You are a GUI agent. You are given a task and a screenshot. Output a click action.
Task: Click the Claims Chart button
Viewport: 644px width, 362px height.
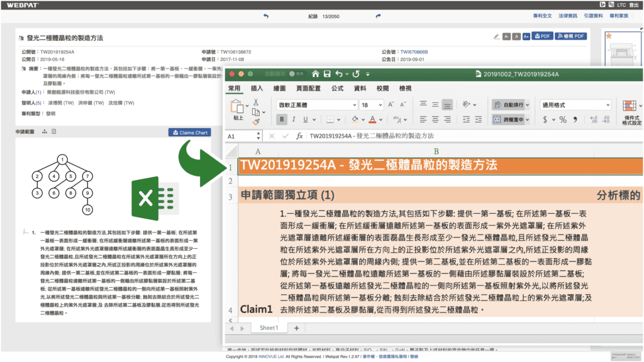click(x=190, y=133)
